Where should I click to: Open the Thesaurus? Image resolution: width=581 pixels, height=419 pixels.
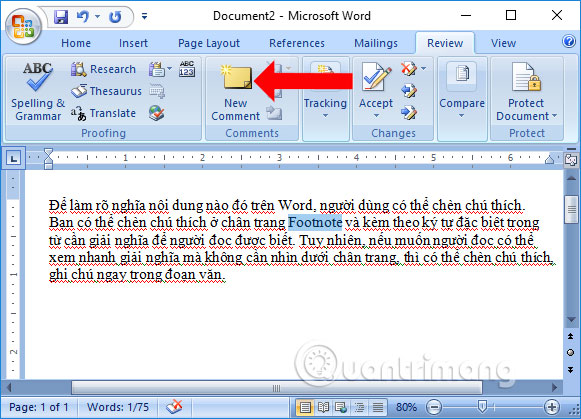click(x=106, y=91)
